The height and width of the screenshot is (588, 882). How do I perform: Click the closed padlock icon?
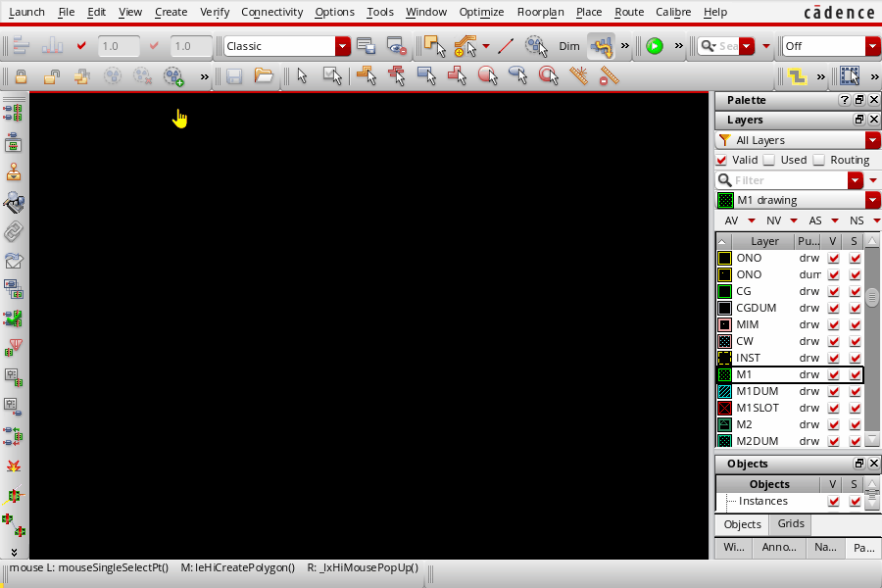(24, 75)
